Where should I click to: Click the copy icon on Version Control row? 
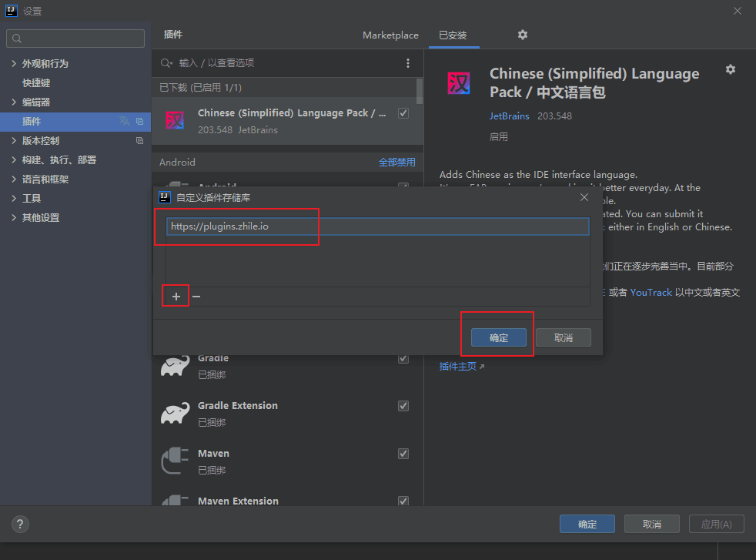pyautogui.click(x=140, y=141)
